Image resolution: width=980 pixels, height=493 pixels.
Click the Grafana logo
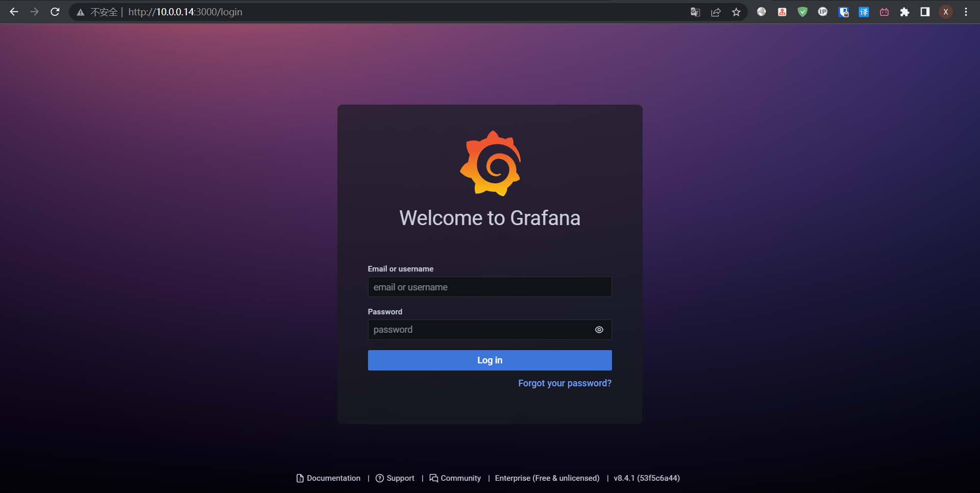click(x=490, y=163)
